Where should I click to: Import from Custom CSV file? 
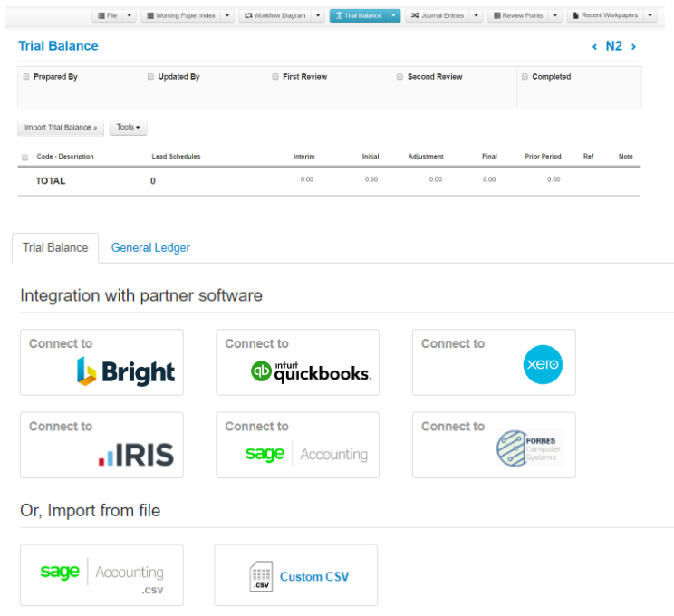pyautogui.click(x=295, y=575)
